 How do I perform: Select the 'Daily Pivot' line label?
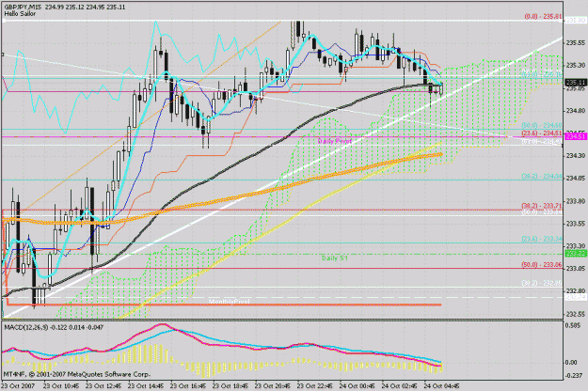335,141
